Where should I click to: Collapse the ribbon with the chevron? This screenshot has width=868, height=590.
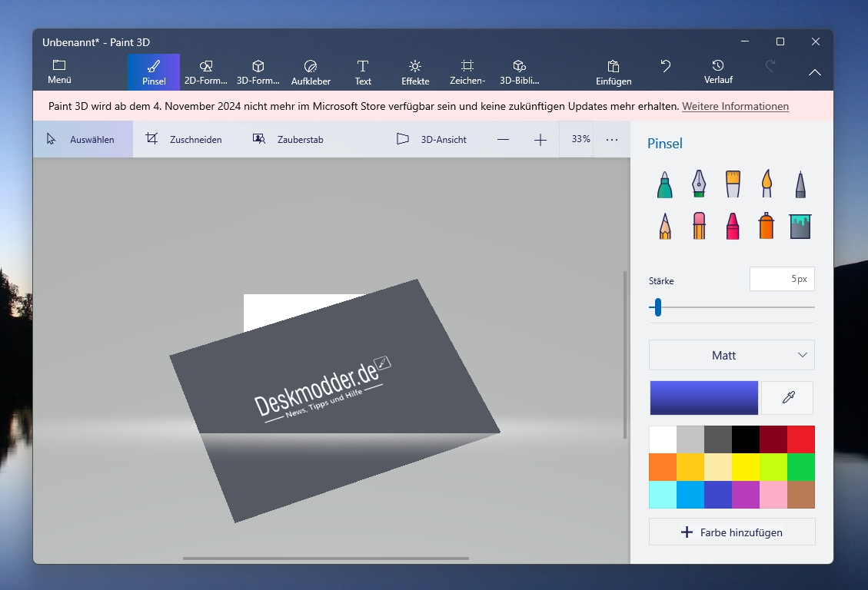(x=815, y=72)
